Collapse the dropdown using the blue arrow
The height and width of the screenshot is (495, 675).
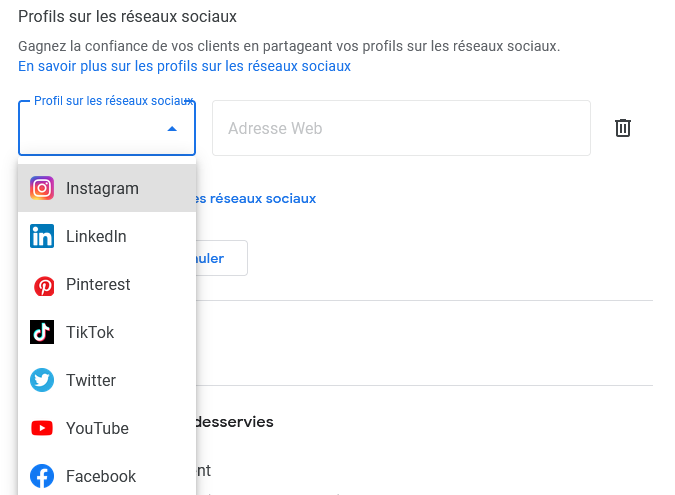172,129
